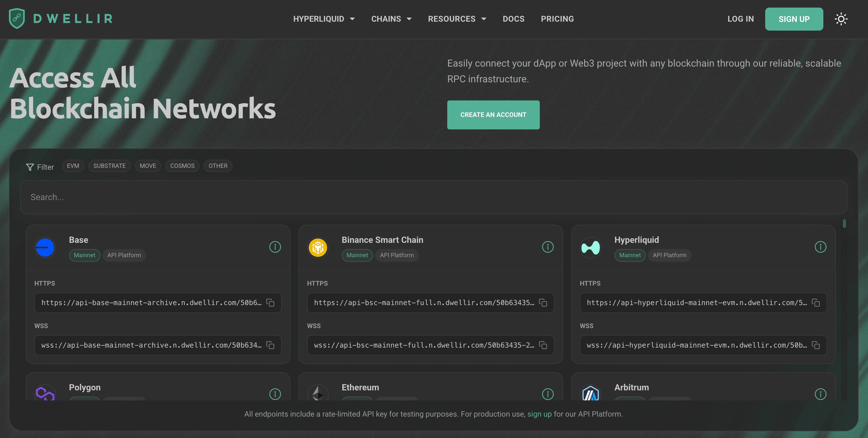Copy the Base HTTPS endpoint

tap(270, 302)
